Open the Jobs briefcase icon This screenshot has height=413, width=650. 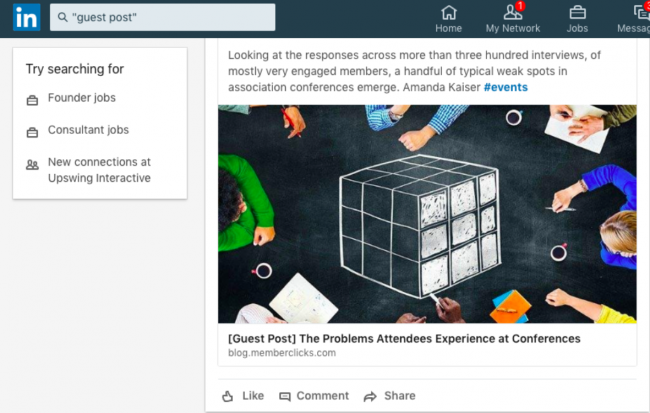point(577,12)
